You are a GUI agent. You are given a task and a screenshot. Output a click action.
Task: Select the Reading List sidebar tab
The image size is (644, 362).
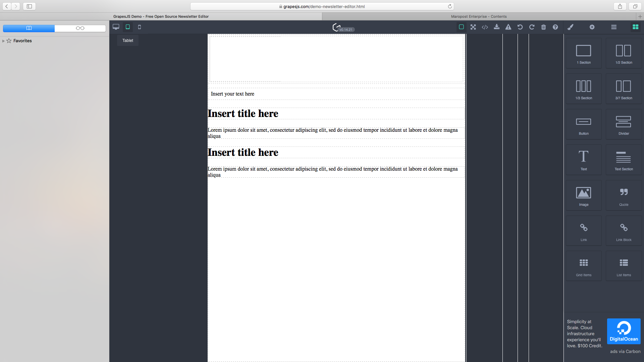point(80,28)
